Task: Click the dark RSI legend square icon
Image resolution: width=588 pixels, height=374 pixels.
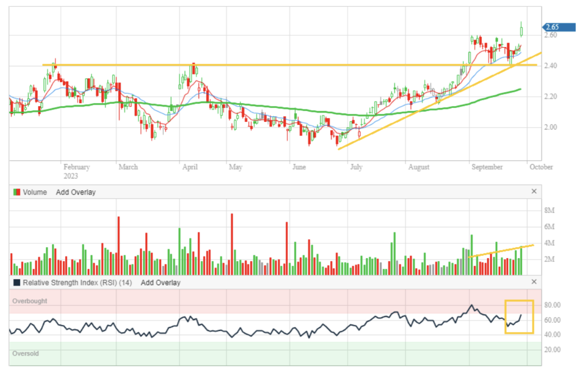Action: tap(16, 282)
